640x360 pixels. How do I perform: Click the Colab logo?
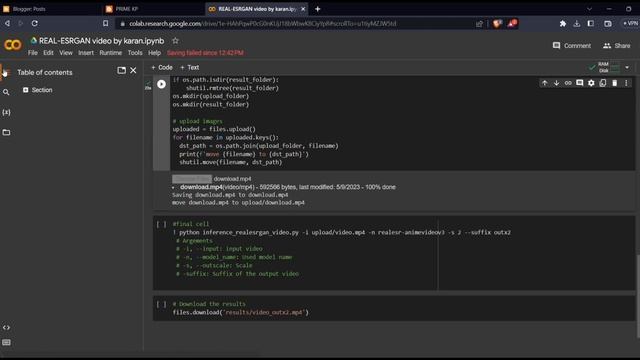coord(13,44)
